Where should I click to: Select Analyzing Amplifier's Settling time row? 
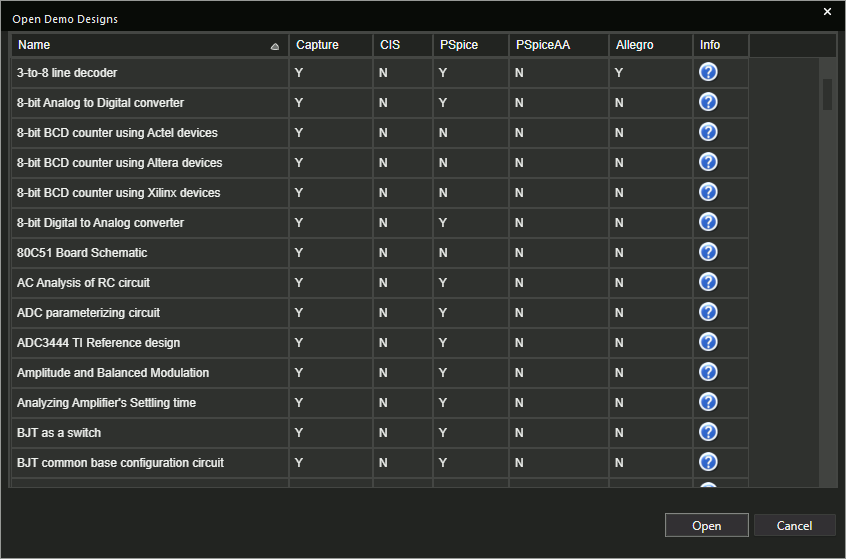[380, 403]
